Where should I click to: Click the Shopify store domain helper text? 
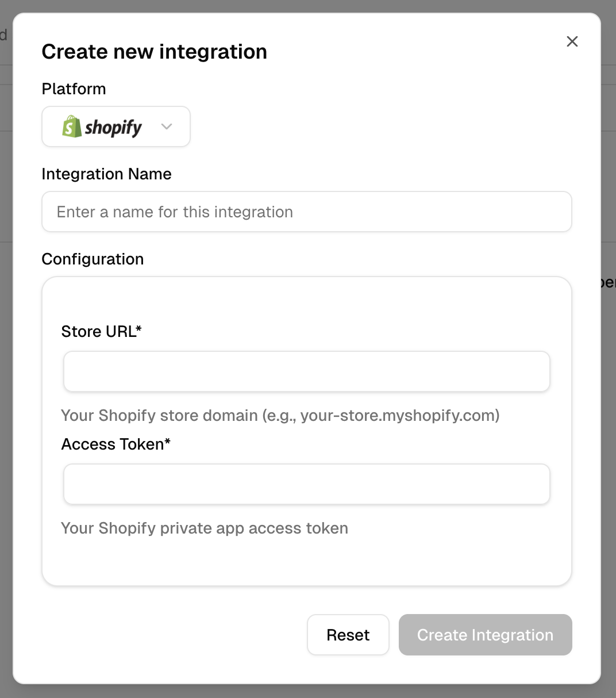280,415
